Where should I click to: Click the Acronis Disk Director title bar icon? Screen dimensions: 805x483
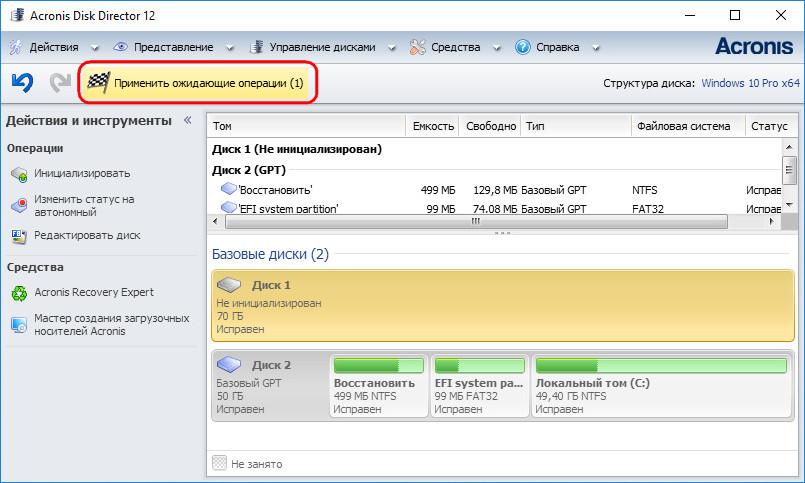pyautogui.click(x=17, y=15)
